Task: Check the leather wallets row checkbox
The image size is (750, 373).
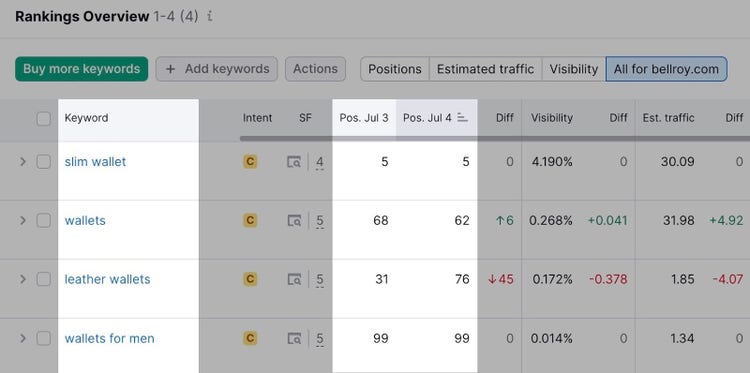Action: tap(44, 279)
